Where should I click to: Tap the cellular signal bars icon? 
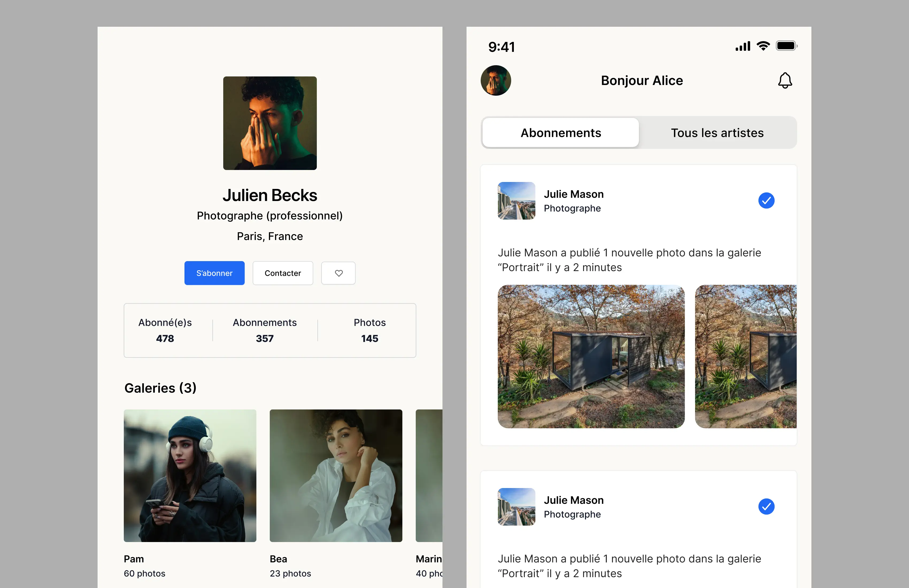click(x=743, y=46)
